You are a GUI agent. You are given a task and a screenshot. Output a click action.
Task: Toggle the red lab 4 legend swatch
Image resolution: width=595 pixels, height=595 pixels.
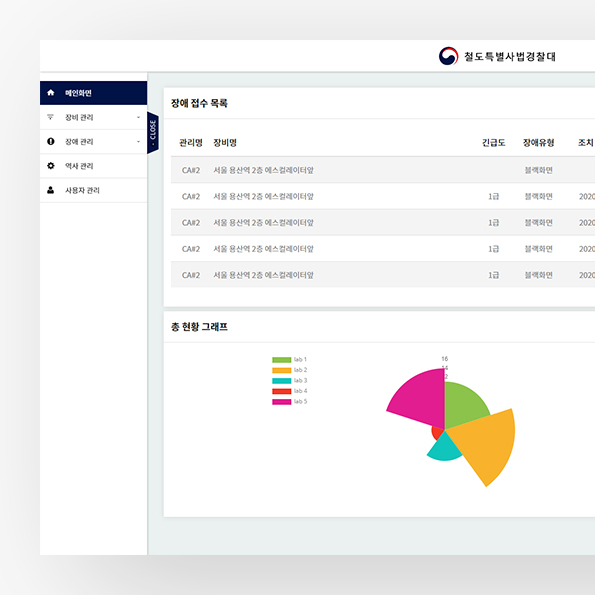pyautogui.click(x=282, y=391)
